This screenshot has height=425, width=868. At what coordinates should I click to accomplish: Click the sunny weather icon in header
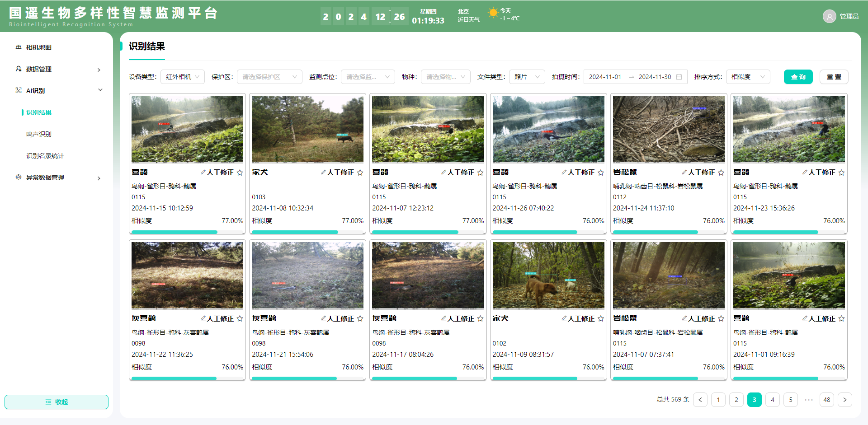click(493, 13)
